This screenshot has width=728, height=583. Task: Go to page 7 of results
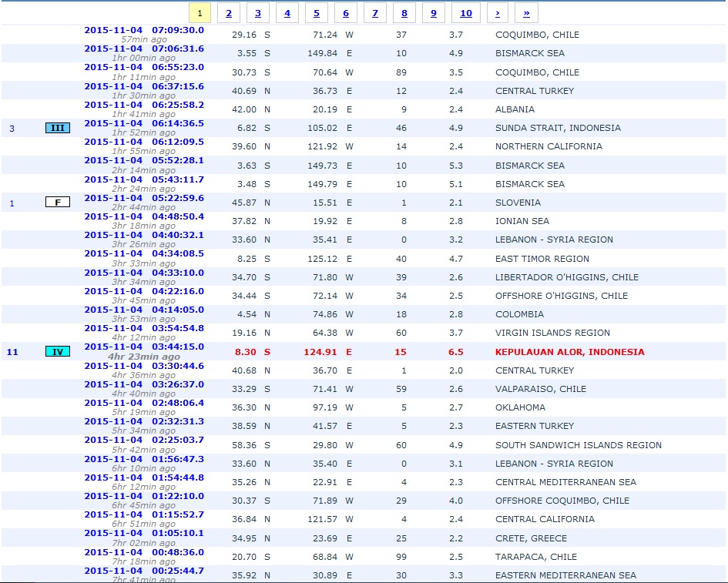coord(374,13)
